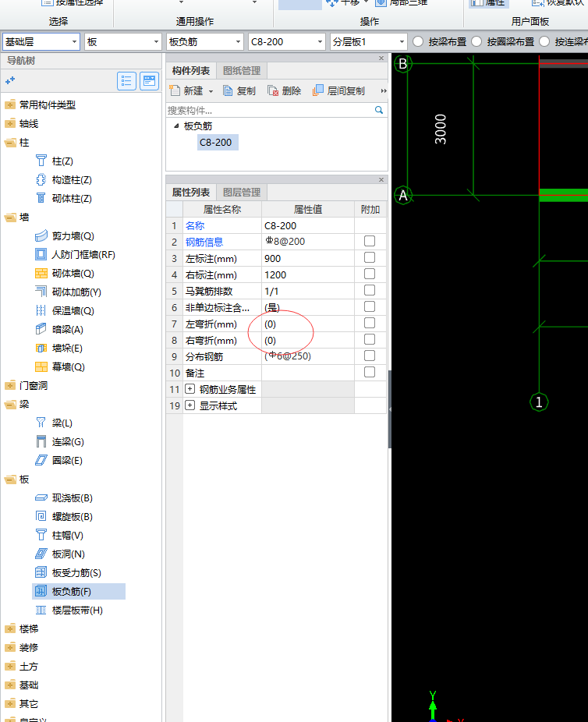The image size is (588, 722).
Task: Select 暗梁(A) hidden beam
Action: (x=67, y=329)
